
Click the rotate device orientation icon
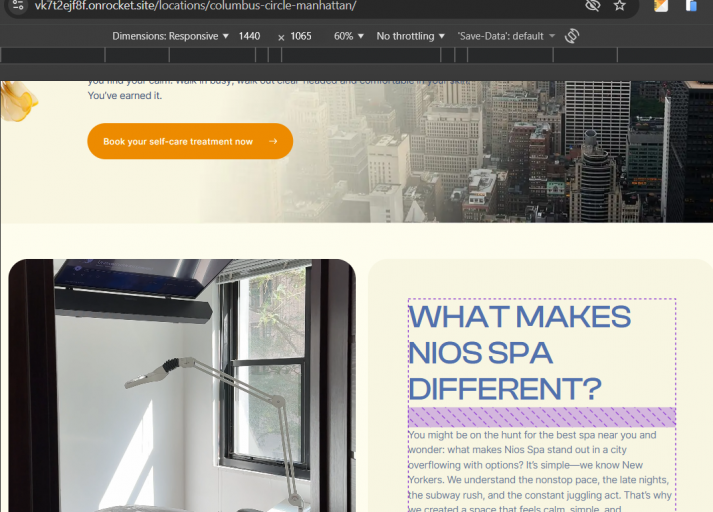572,36
